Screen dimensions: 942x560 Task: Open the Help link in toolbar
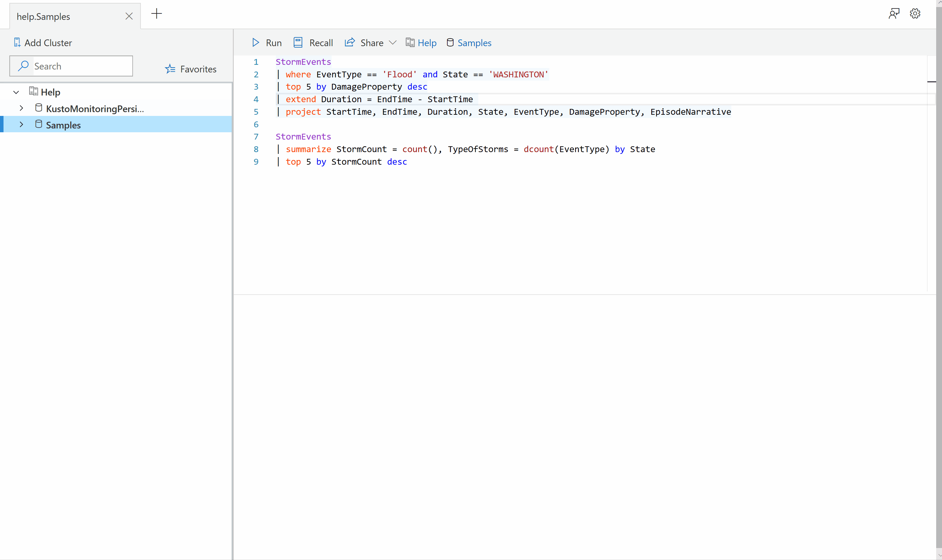pyautogui.click(x=427, y=43)
